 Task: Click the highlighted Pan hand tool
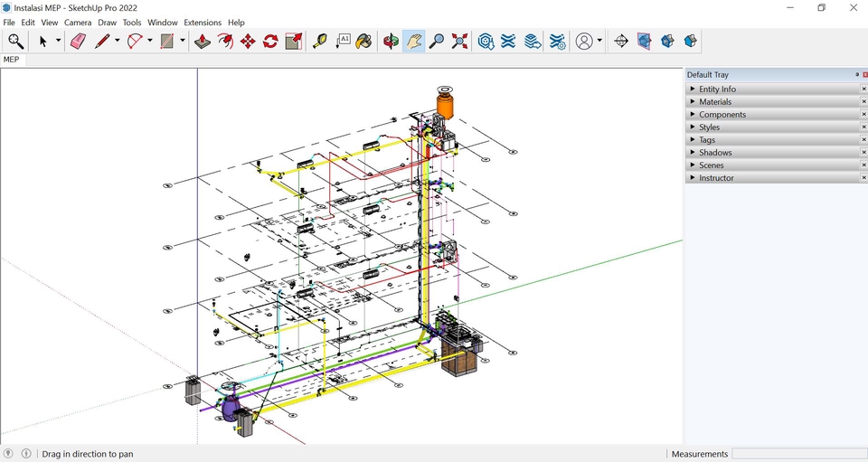point(414,41)
